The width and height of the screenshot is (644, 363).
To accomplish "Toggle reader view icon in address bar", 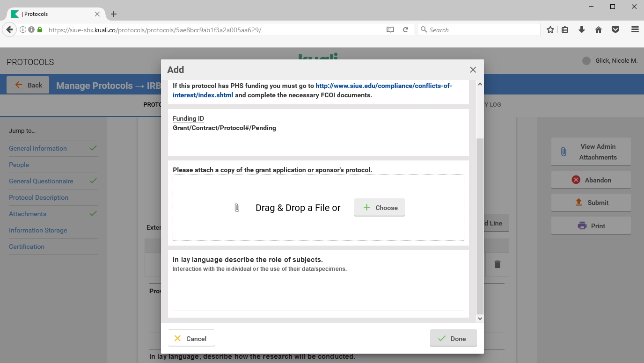I will (390, 29).
